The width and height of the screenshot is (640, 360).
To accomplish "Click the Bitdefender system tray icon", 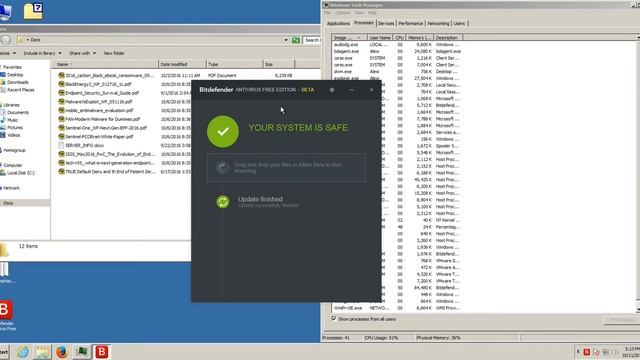I will click(x=587, y=352).
